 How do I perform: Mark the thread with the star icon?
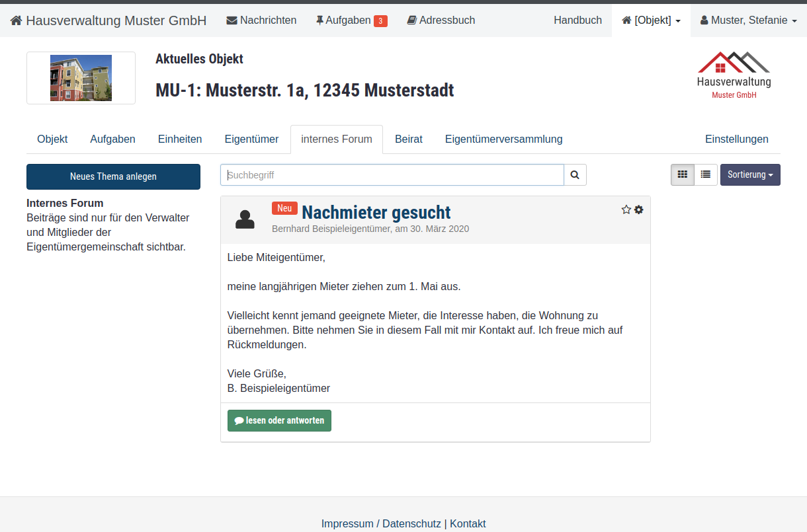click(626, 209)
